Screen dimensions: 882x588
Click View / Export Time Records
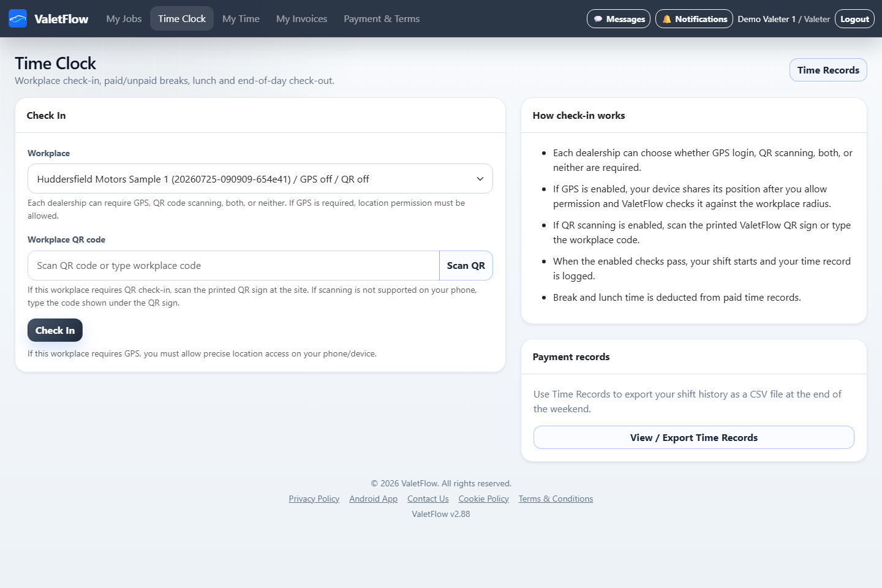click(x=693, y=437)
